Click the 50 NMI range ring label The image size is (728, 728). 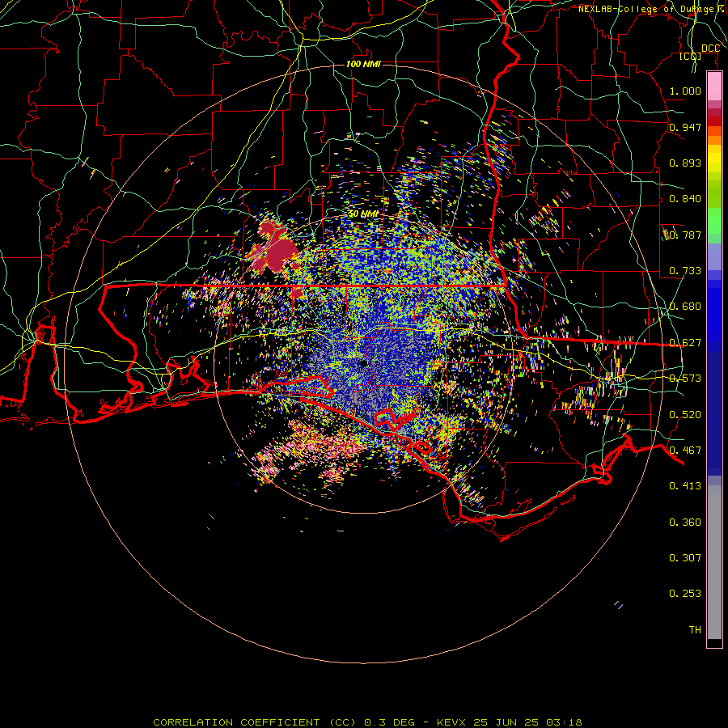coord(363,214)
